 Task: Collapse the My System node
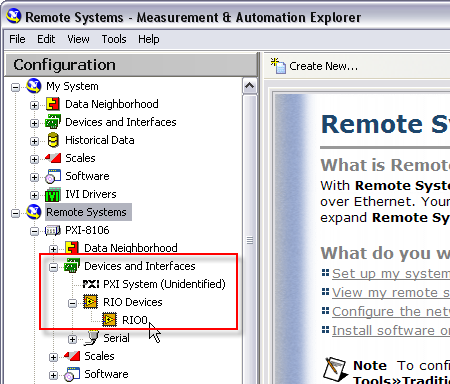point(15,87)
